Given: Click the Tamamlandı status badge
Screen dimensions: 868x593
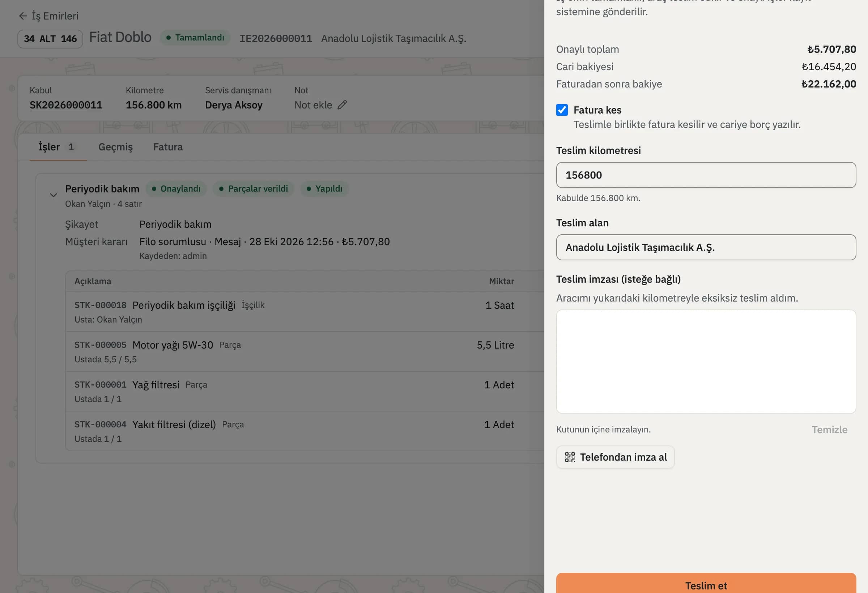Looking at the screenshot, I should pos(195,38).
